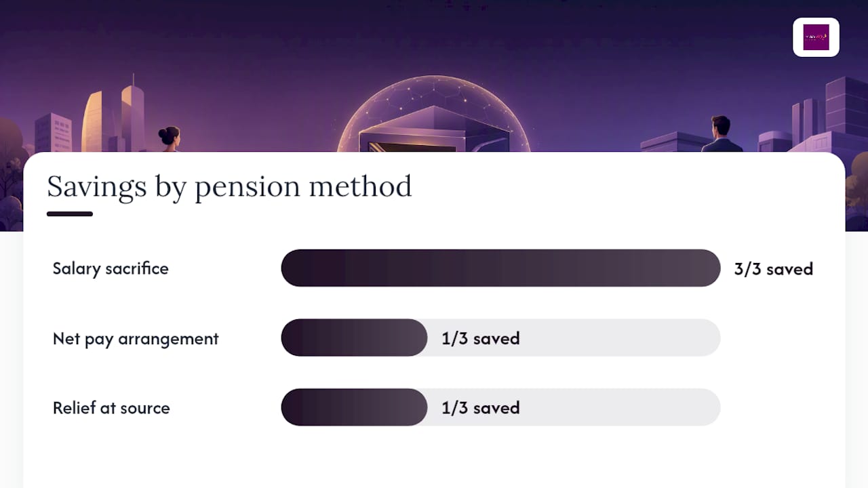Click the man figure in suit
This screenshot has height=488, width=868.
tap(721, 134)
